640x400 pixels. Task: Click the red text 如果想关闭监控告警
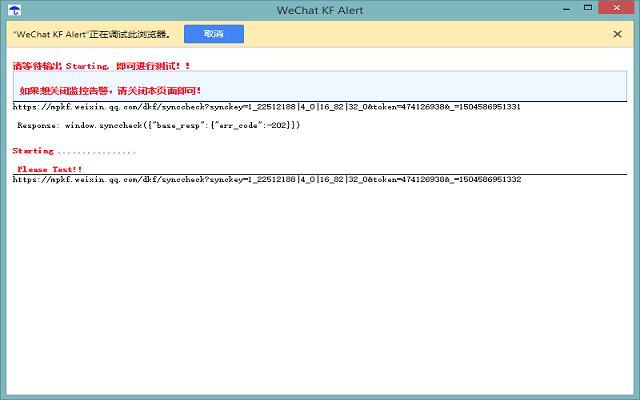64,91
